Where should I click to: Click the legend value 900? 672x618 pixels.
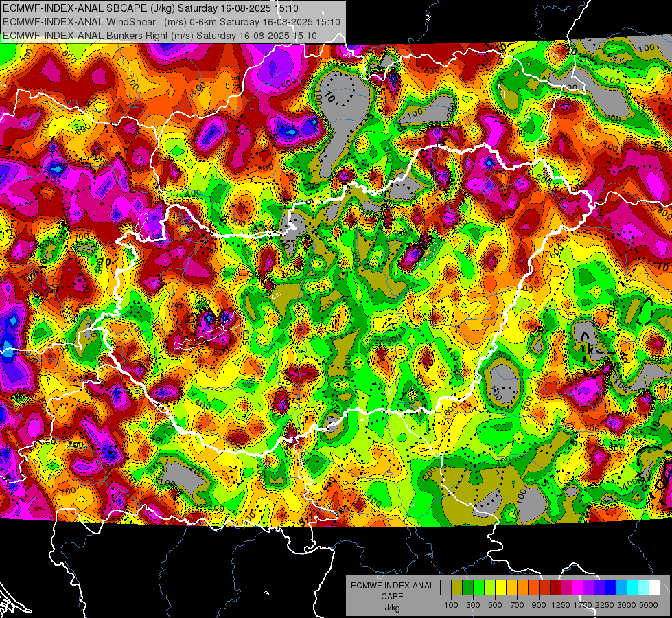point(539,605)
